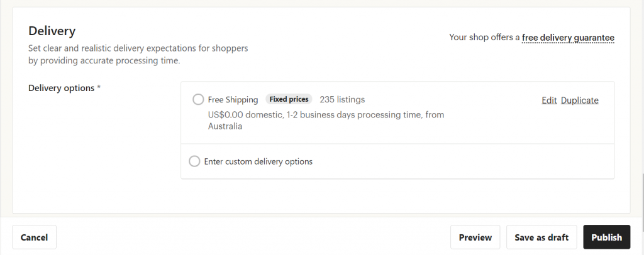Screen dimensions: 644x255
Task: Edit the Free Shipping delivery profile
Action: (548, 100)
